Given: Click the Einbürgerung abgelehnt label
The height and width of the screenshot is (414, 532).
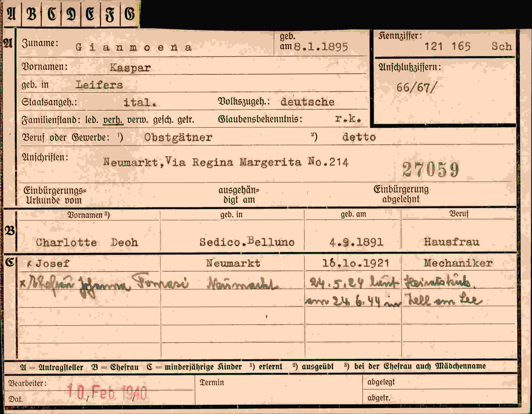Looking at the screenshot, I should 401,194.
